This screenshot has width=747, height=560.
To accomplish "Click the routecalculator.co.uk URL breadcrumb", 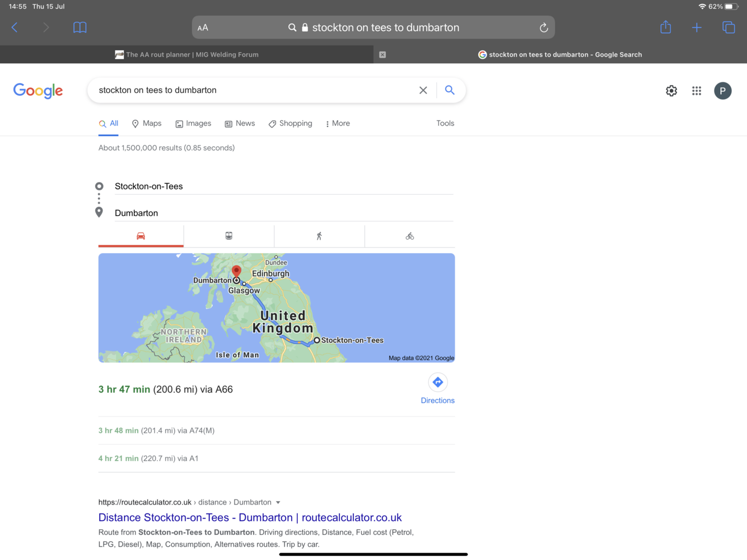I will tap(185, 502).
